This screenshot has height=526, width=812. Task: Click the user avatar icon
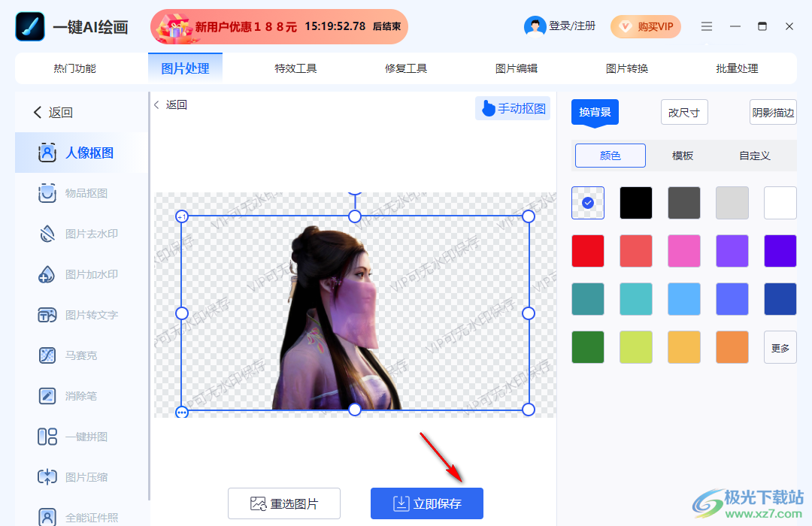535,26
